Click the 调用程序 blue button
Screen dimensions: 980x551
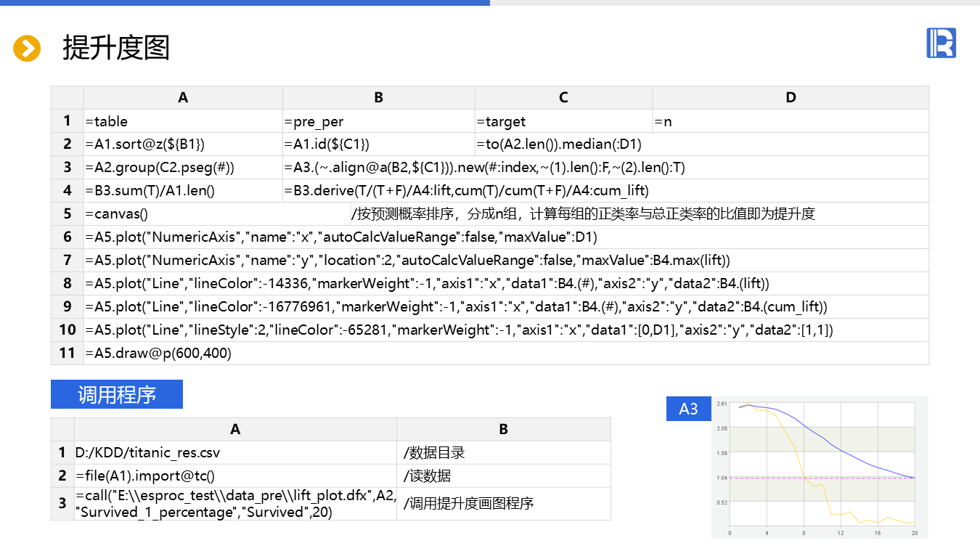click(117, 394)
